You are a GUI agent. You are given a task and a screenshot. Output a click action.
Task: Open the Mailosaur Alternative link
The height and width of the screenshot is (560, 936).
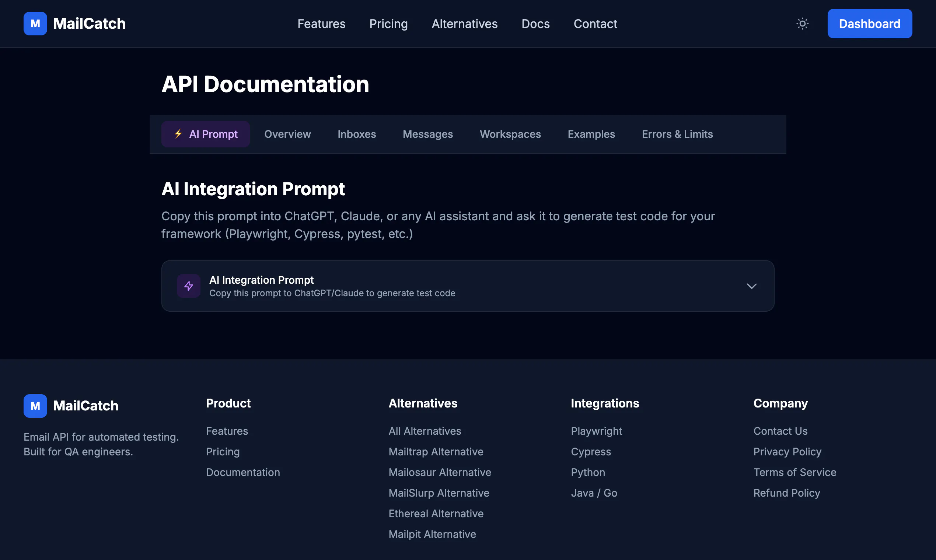pos(440,472)
